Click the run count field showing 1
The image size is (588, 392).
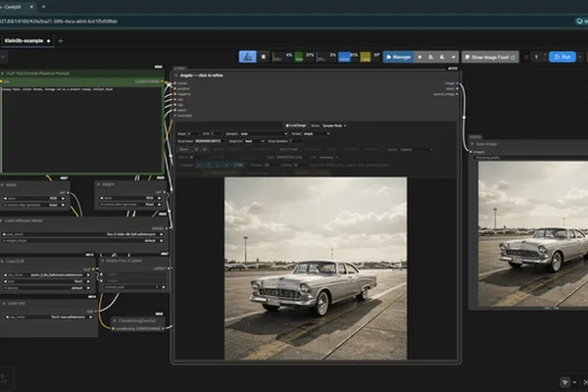pyautogui.click(x=537, y=57)
